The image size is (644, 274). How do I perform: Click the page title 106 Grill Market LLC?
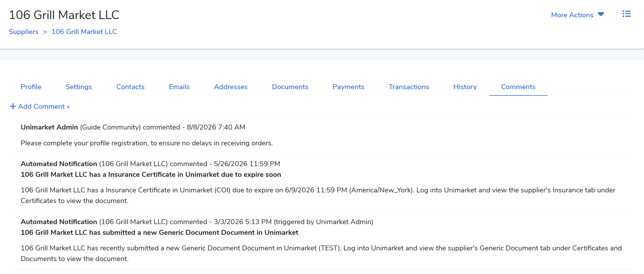coord(64,15)
